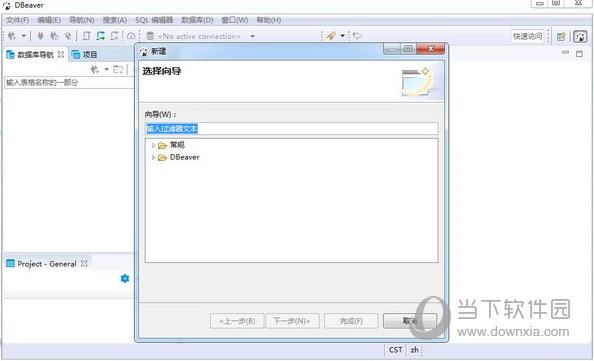Open the 窗口(W) menu
Image resolution: width=594 pixels, height=361 pixels.
click(234, 20)
